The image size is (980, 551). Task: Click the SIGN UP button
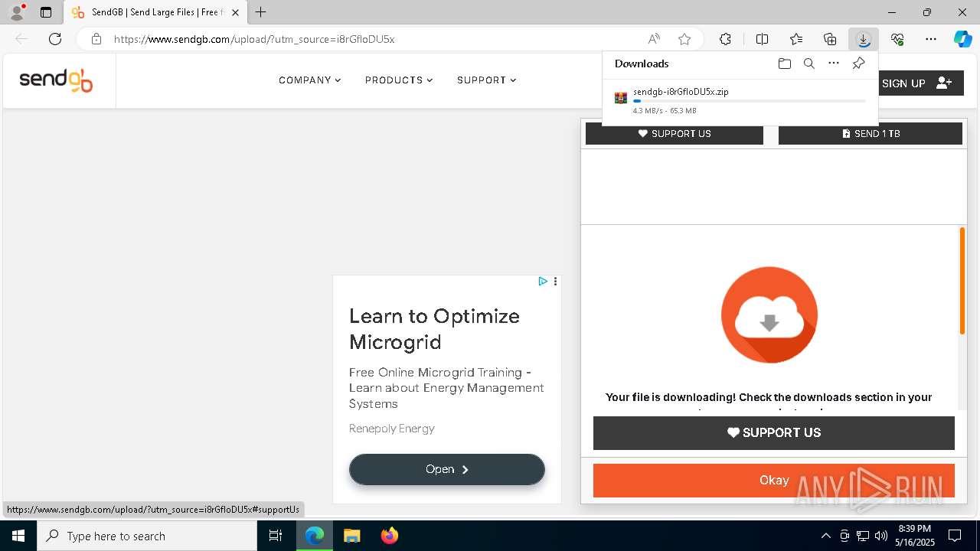point(916,83)
